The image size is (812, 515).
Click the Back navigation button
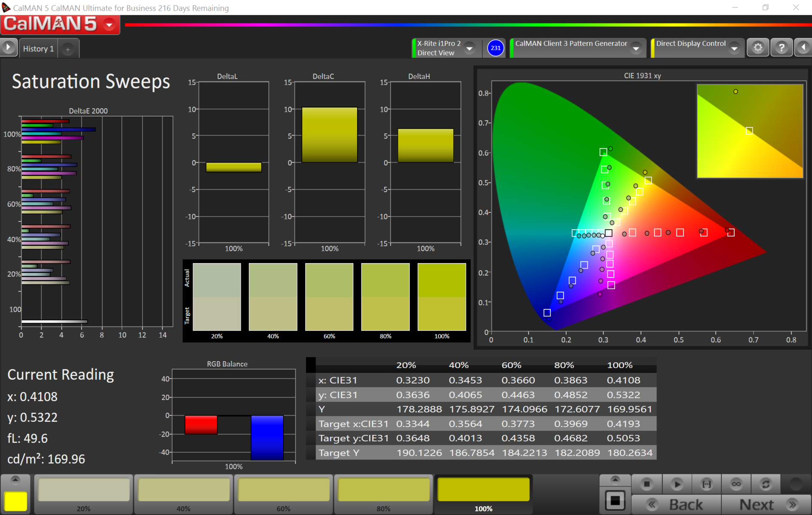pyautogui.click(x=677, y=505)
